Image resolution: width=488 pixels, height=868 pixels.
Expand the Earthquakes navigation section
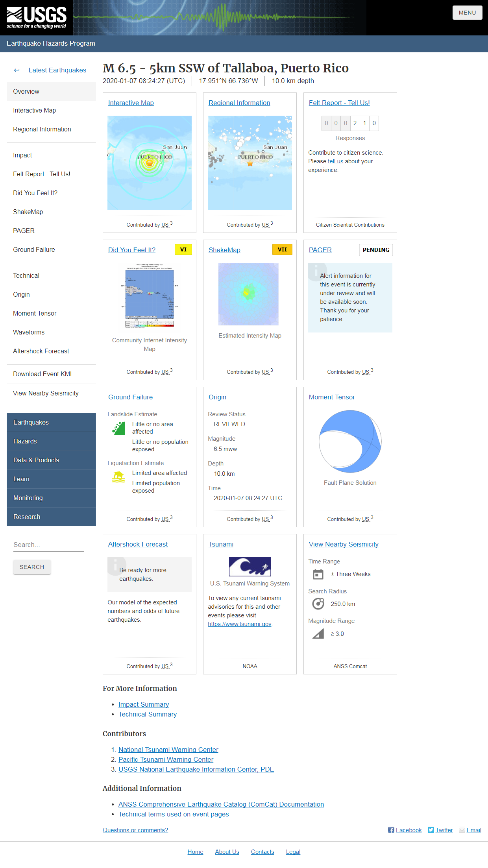coord(51,422)
